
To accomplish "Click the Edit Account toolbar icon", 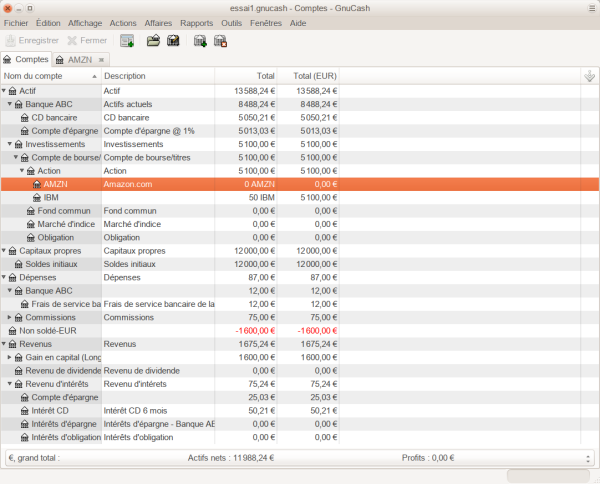I will pos(173,41).
